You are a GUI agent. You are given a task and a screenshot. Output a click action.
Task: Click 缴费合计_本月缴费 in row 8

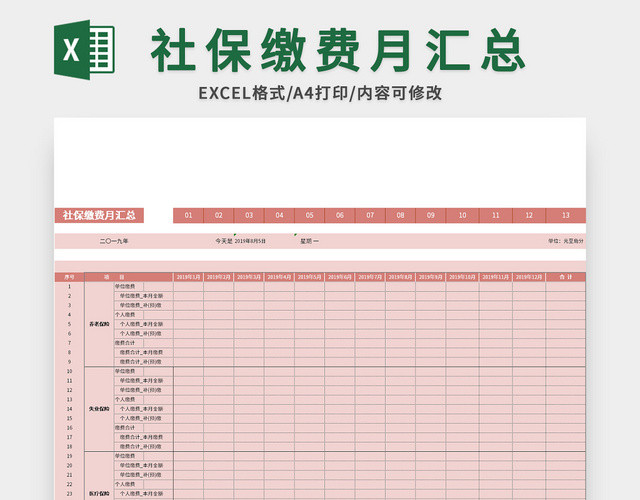[x=141, y=352]
